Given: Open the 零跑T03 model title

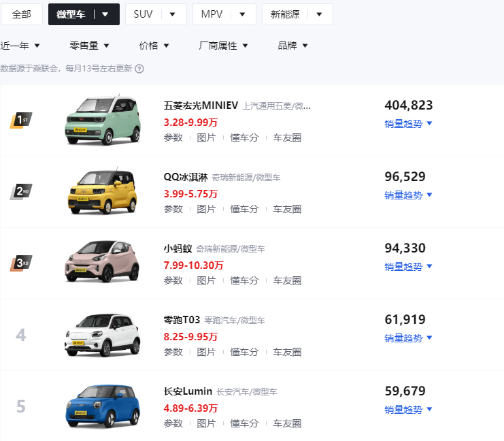Looking at the screenshot, I should click(182, 319).
